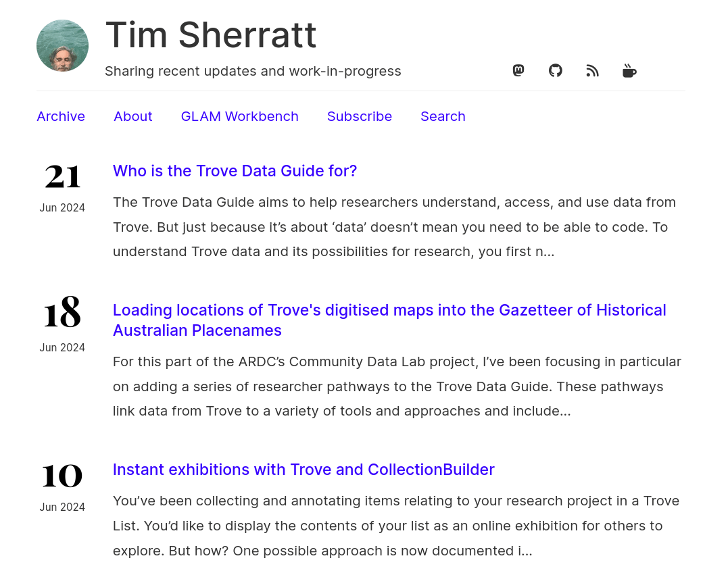Click Tim Sherratt's avatar photo
This screenshot has width=728, height=575.
tap(63, 45)
